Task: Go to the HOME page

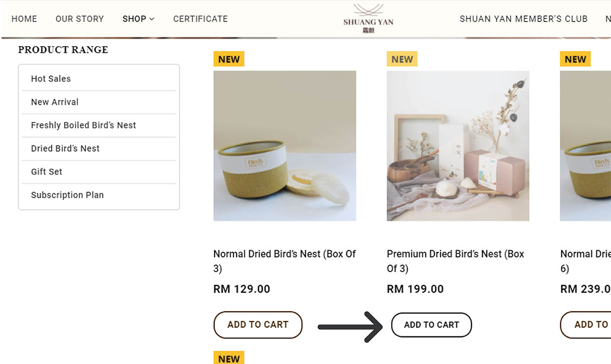Action: (24, 19)
